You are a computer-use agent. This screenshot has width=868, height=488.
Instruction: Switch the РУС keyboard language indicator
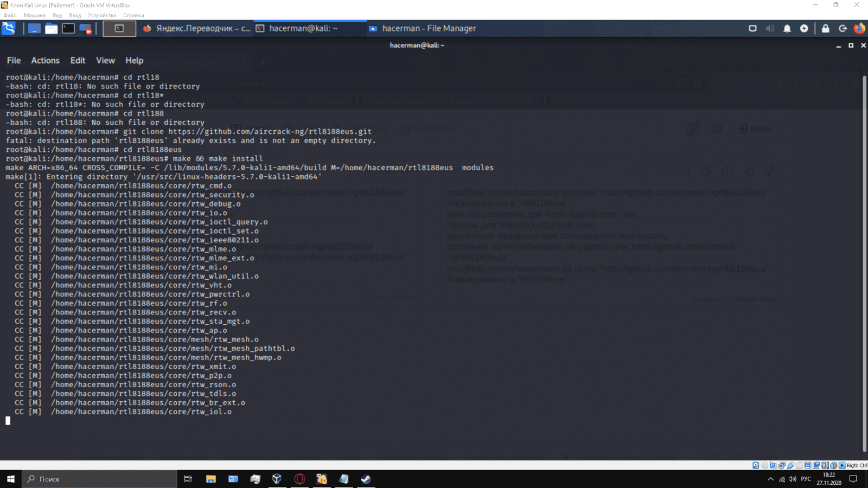coord(806,479)
